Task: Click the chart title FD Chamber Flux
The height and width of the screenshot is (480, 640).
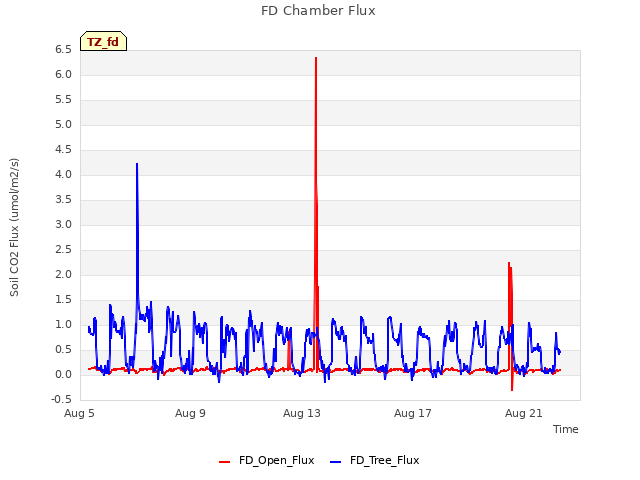Action: click(x=318, y=11)
